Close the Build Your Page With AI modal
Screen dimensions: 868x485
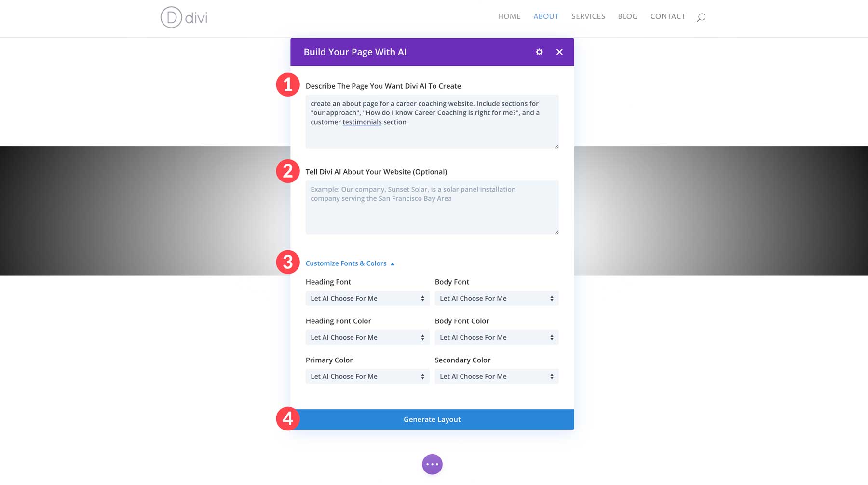click(559, 52)
